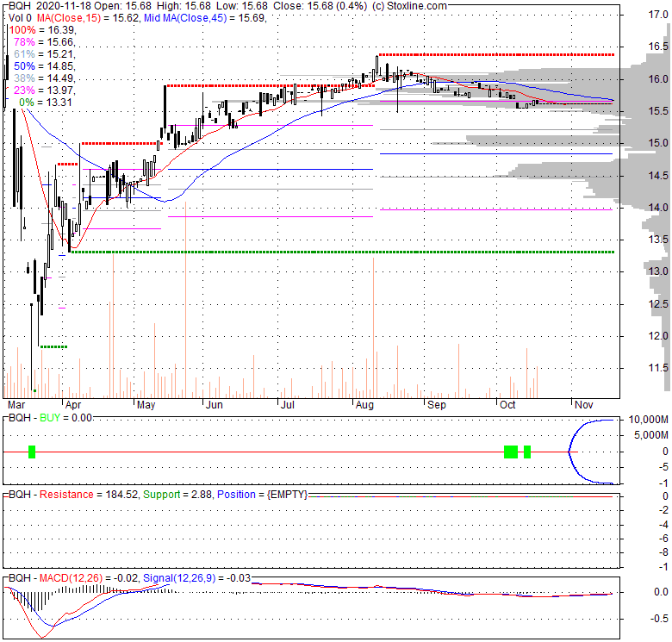Click the red dotted 100% resistance line at 16.39

(x=496, y=55)
